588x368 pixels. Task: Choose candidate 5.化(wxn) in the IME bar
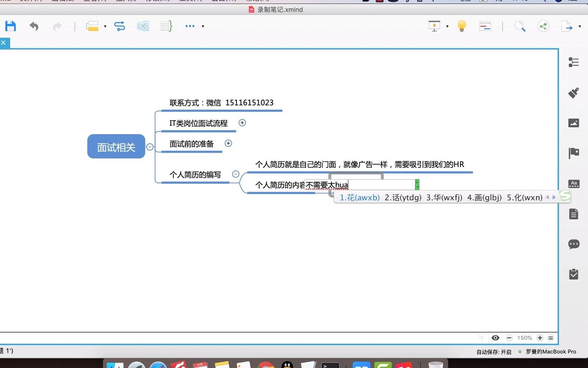[x=525, y=198]
